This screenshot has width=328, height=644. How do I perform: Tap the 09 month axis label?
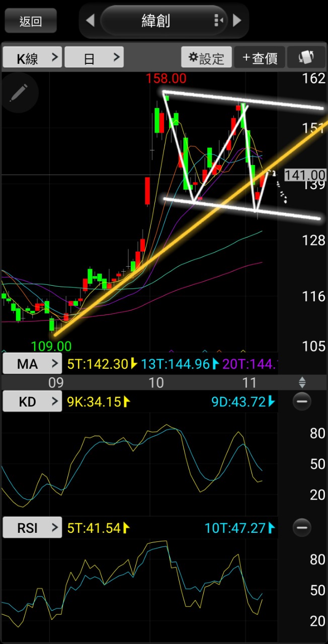click(56, 383)
